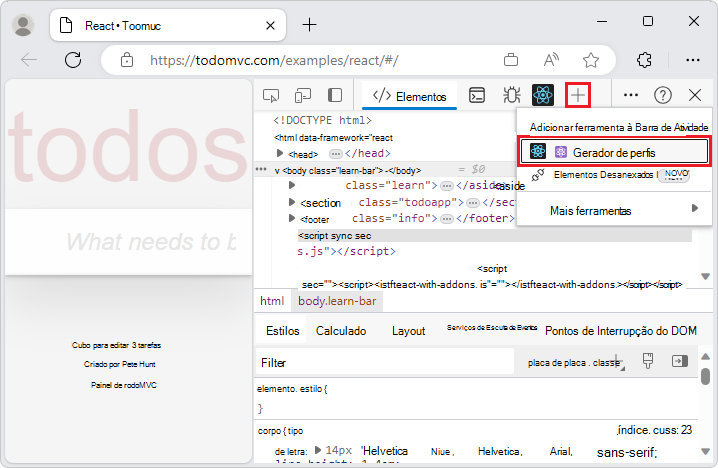Select body.learn-bar breadcrumb

pyautogui.click(x=337, y=301)
